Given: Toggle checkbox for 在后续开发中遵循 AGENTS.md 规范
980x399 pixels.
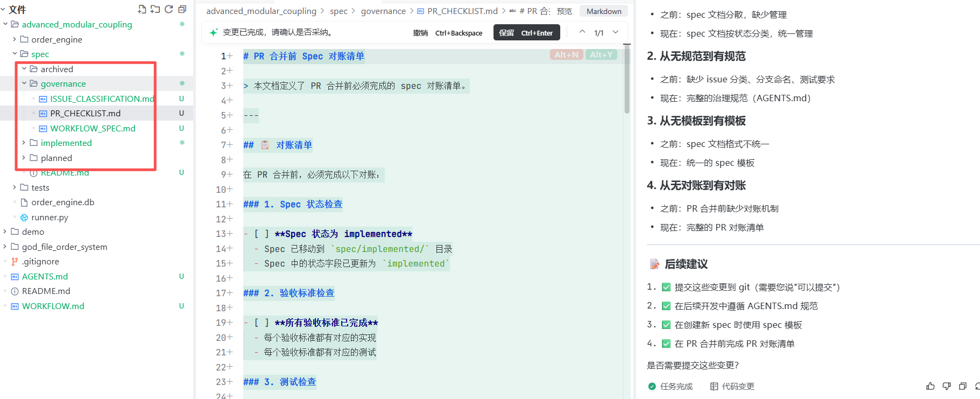Looking at the screenshot, I should [x=666, y=306].
